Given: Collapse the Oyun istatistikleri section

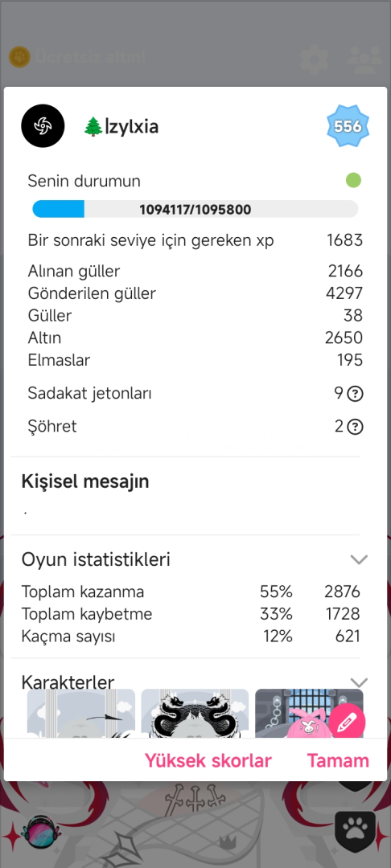Looking at the screenshot, I should (x=360, y=559).
